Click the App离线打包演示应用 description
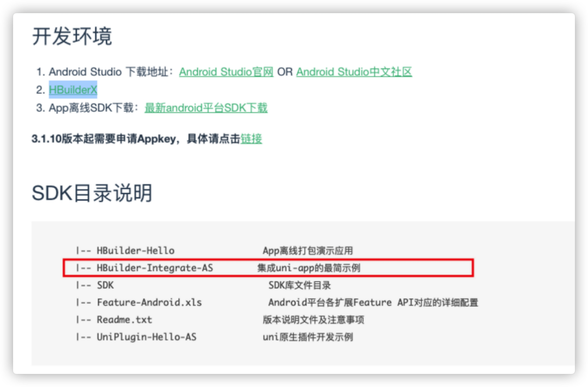The width and height of the screenshot is (588, 387). point(308,250)
